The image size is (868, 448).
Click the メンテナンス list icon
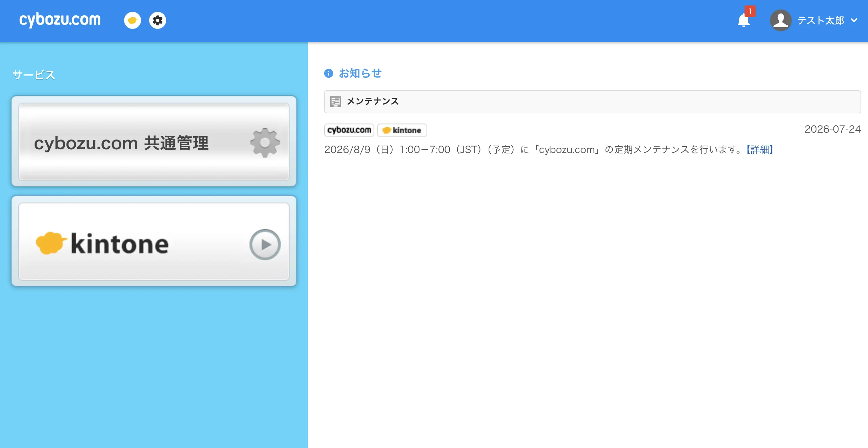tap(336, 101)
